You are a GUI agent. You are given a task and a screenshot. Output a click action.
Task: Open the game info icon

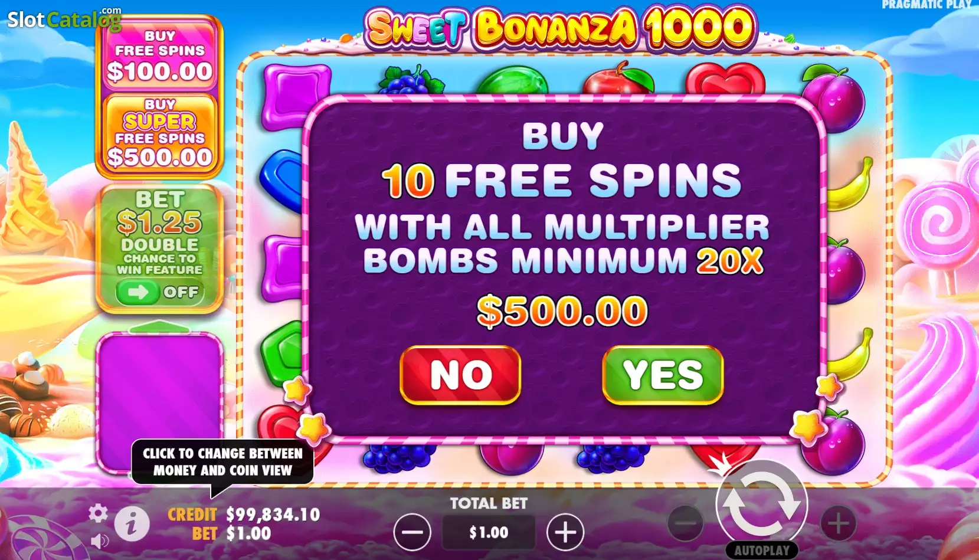pos(132,523)
